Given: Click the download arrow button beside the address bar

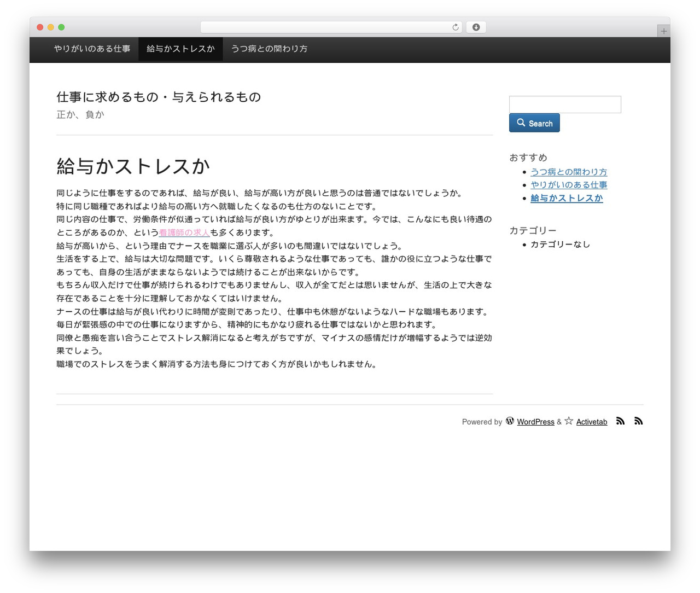Looking at the screenshot, I should coord(476,27).
